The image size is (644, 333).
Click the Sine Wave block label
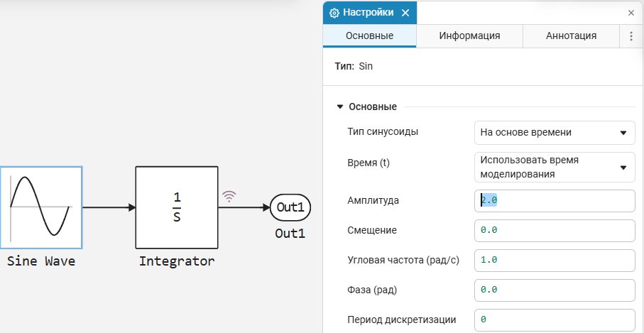pos(41,261)
